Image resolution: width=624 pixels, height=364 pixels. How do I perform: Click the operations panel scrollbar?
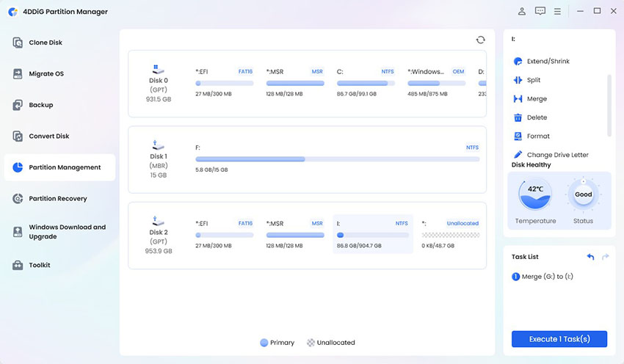coord(609,105)
